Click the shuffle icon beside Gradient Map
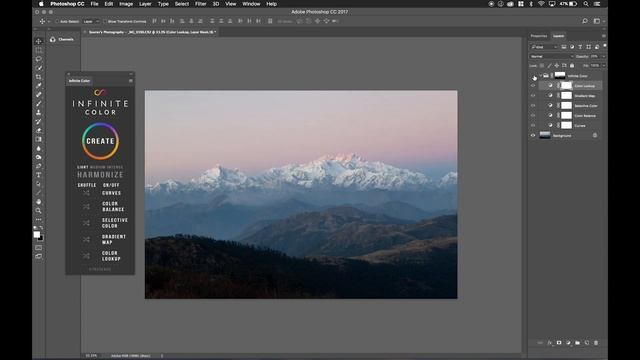The width and height of the screenshot is (640, 360). click(86, 240)
